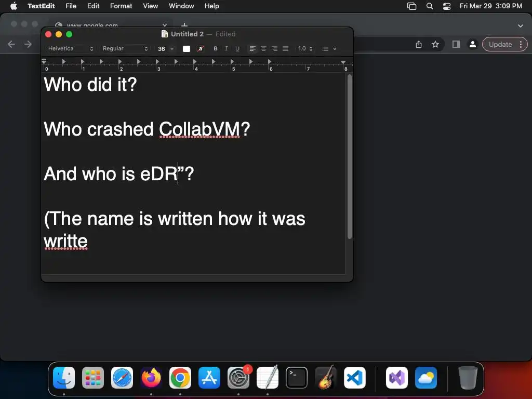The width and height of the screenshot is (532, 399).
Task: Open the Help menu
Action: click(212, 6)
